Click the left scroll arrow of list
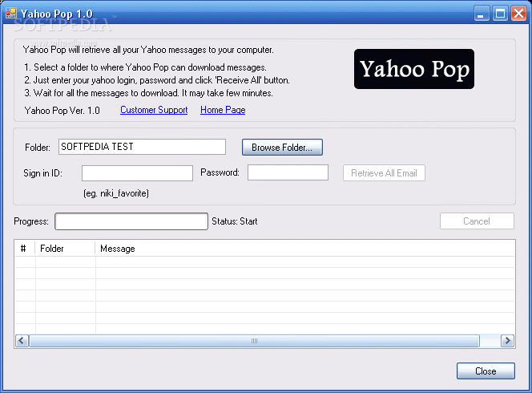This screenshot has width=532, height=393. (22, 340)
